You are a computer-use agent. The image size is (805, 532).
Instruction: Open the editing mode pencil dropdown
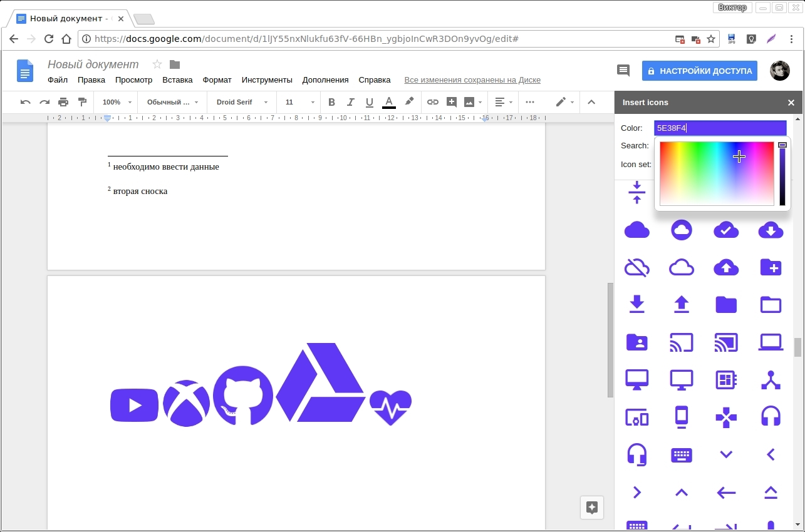point(564,102)
